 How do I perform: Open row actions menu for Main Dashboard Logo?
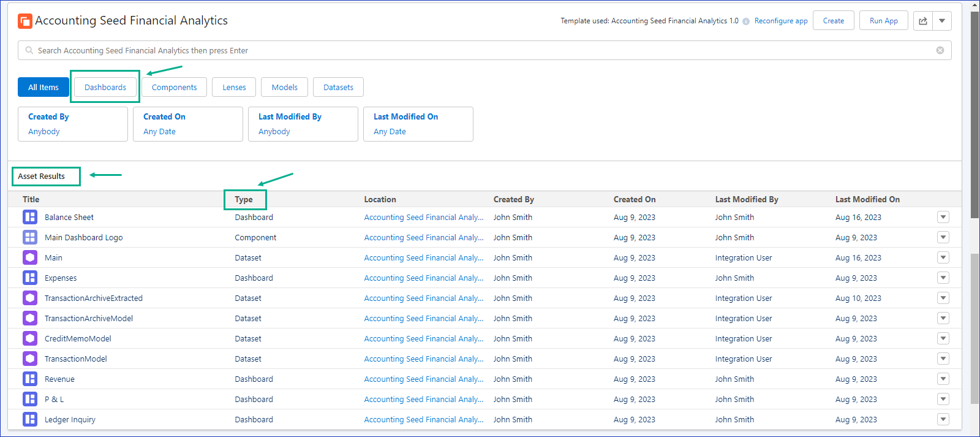(x=943, y=237)
